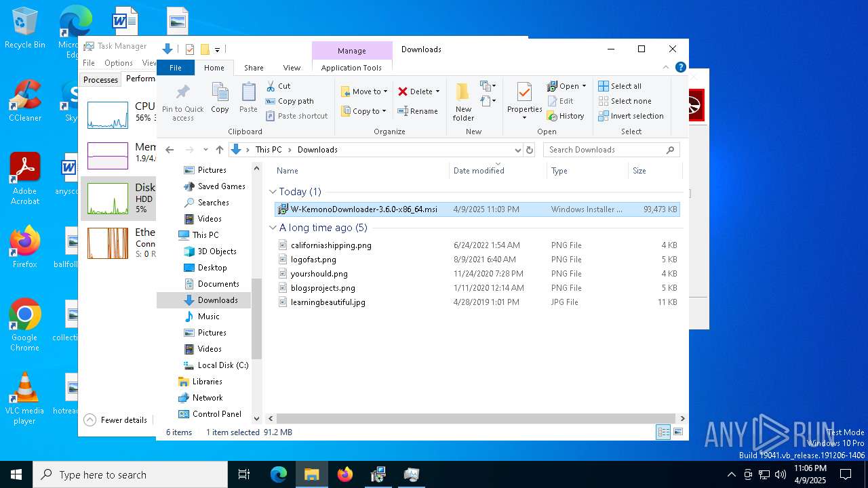This screenshot has width=868, height=488.
Task: Click the Edit ribbon button
Action: tap(560, 101)
